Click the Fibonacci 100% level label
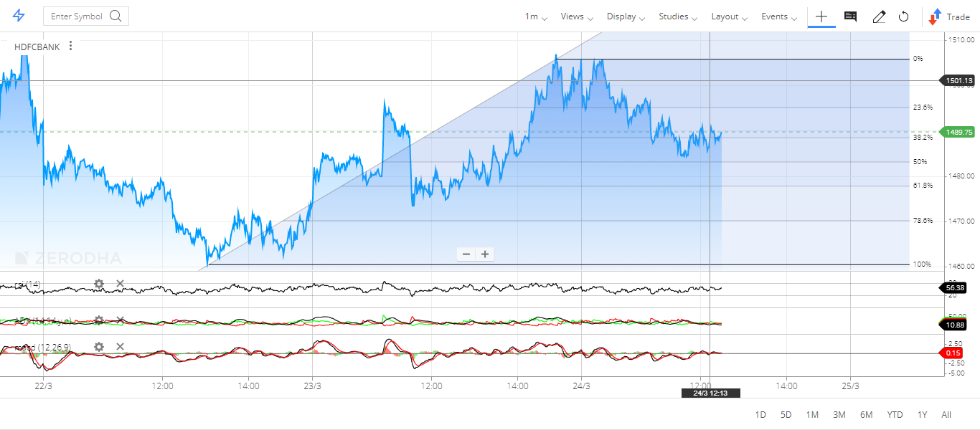 (922, 264)
